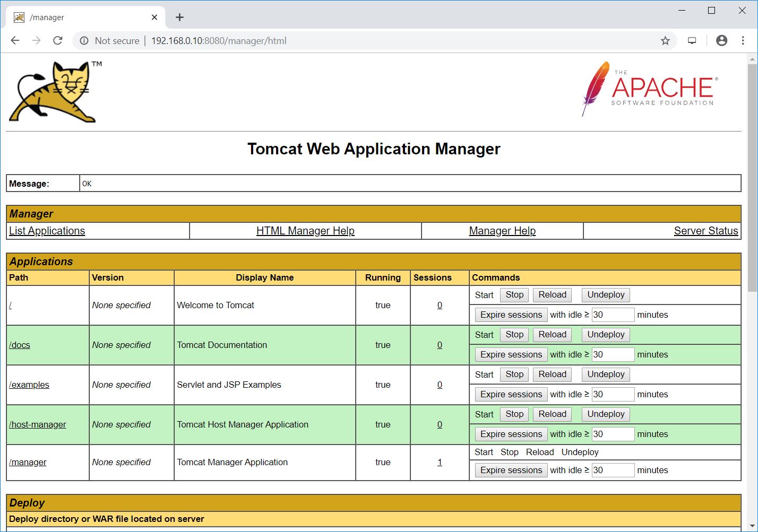Click the 'Deploy directory or WAR file' heading
The width and height of the screenshot is (758, 532).
pyautogui.click(x=107, y=519)
